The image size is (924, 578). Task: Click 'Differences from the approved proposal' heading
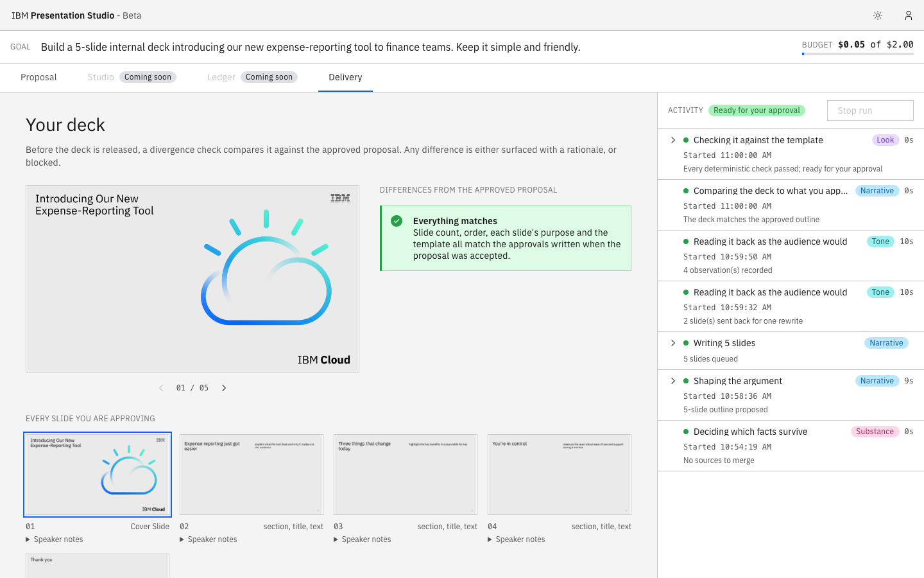coord(468,190)
